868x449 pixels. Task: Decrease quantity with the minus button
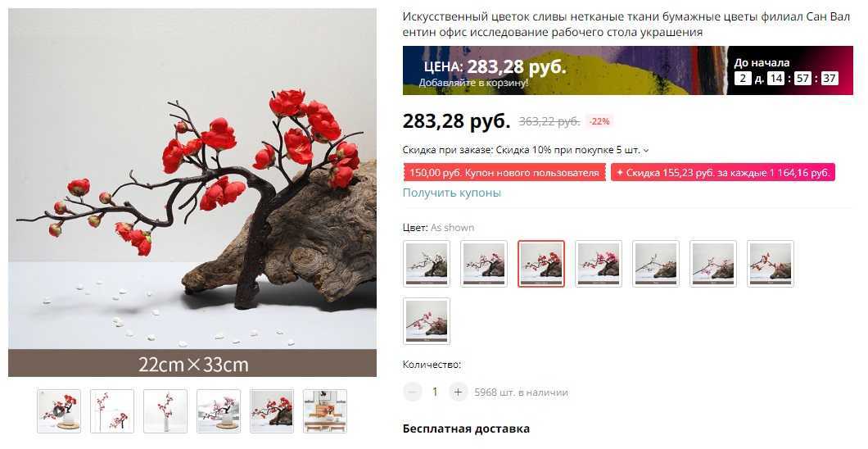tap(413, 392)
